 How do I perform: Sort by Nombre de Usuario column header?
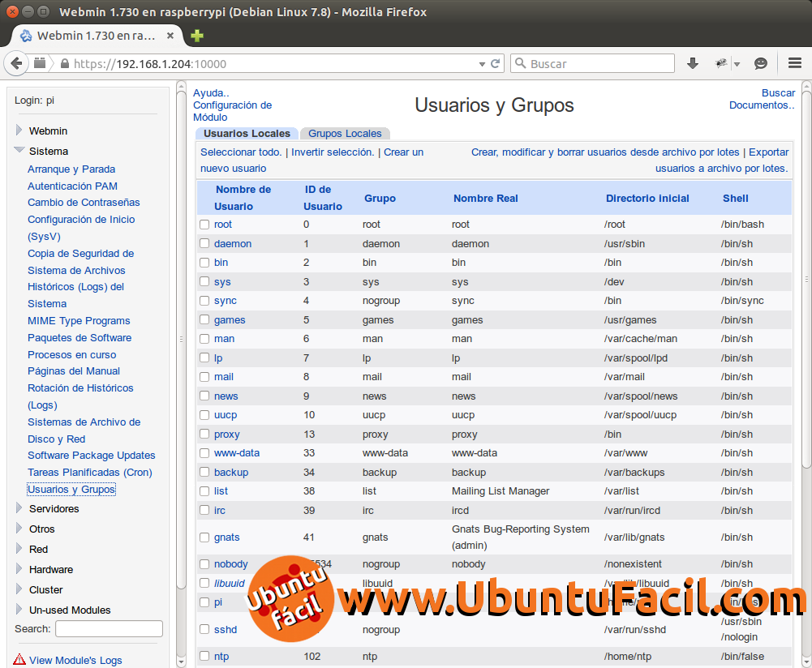point(243,198)
